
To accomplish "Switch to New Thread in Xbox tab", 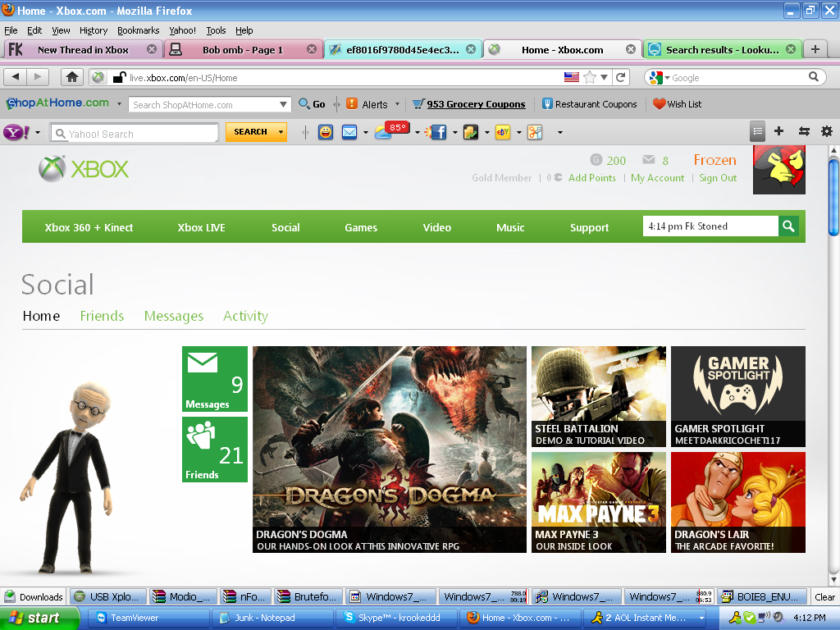I will click(83, 49).
